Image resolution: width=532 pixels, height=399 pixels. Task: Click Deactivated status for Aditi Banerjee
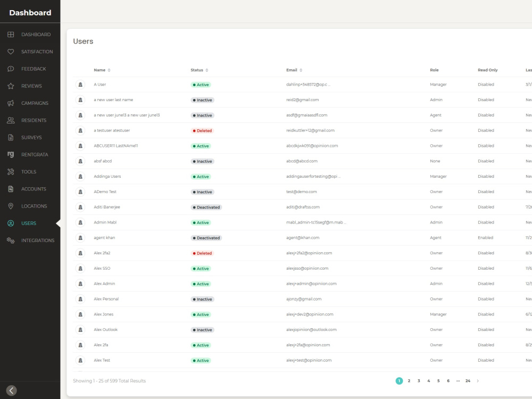tap(206, 207)
